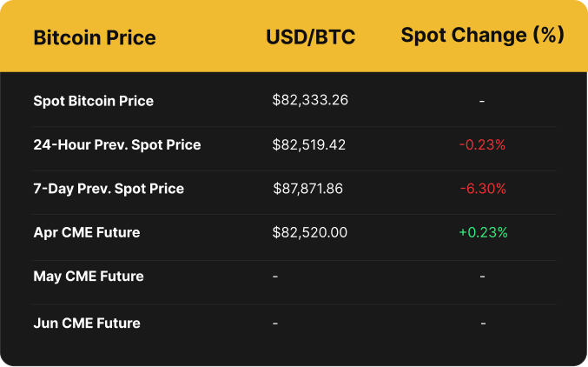Click the $82,333.26 spot price value
Image resolution: width=588 pixels, height=367 pixels.
click(x=310, y=100)
